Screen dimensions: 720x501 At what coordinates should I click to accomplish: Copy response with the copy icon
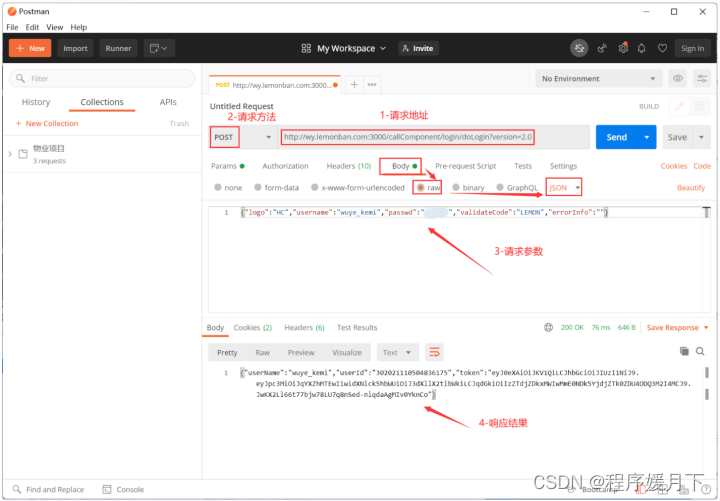click(684, 351)
